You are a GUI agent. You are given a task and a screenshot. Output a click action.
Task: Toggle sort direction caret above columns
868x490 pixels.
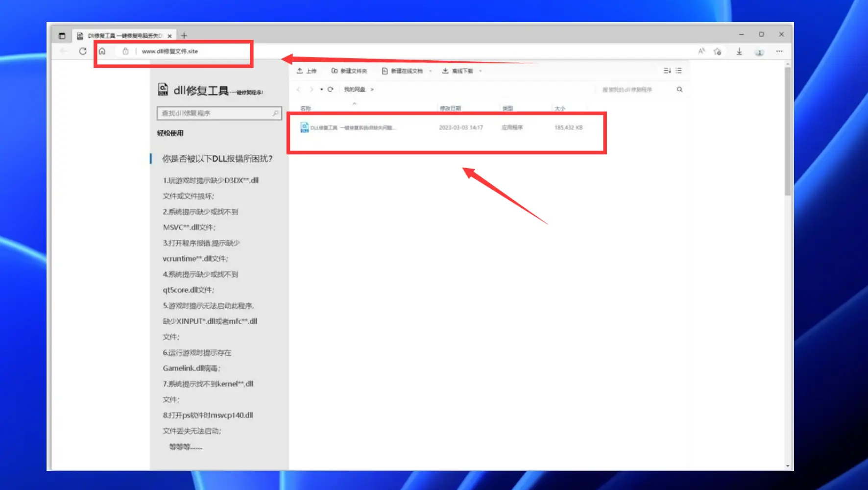point(355,103)
